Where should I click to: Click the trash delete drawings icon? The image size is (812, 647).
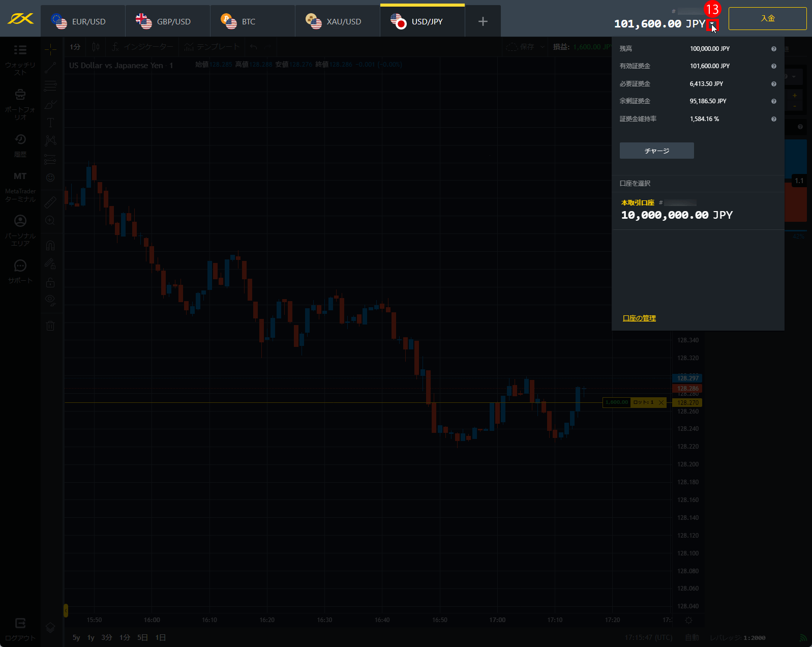(x=50, y=326)
